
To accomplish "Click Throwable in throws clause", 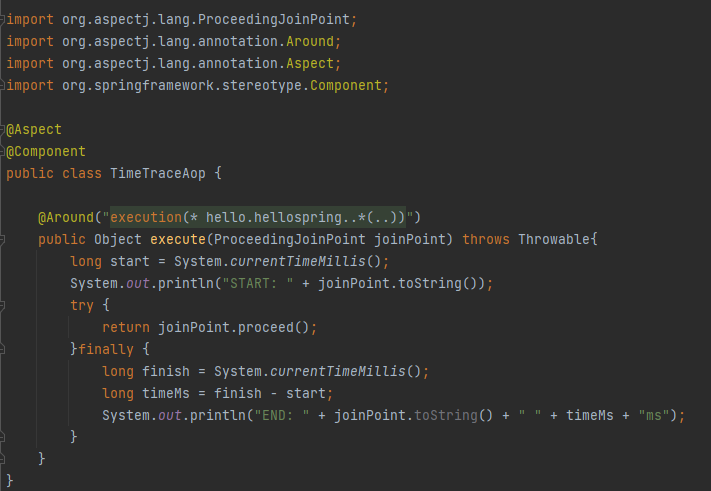I will click(x=554, y=239).
